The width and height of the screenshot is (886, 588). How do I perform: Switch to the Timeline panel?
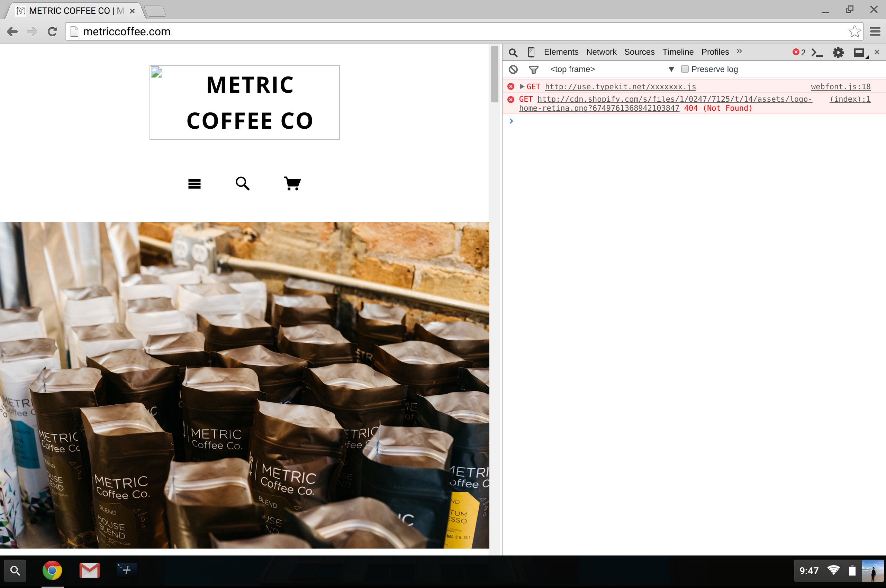coord(678,52)
